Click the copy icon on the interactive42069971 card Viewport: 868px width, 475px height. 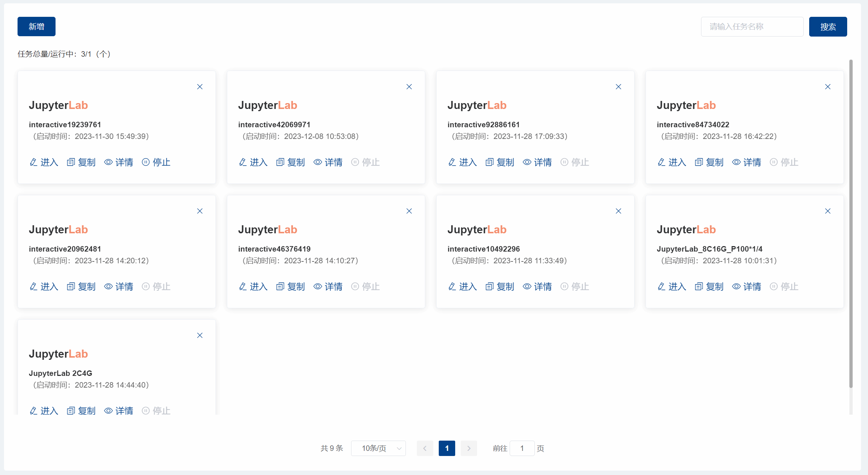[280, 162]
